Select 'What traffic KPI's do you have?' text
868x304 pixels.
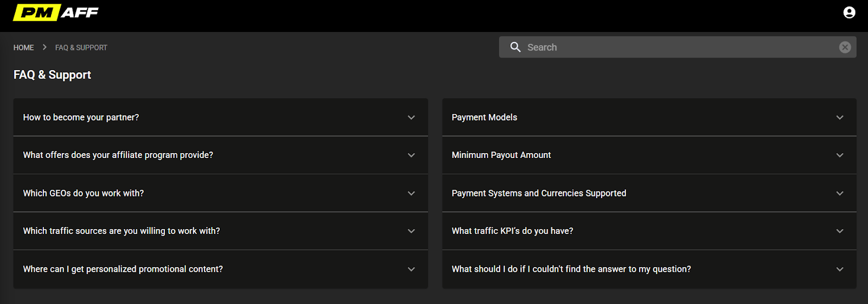[512, 231]
